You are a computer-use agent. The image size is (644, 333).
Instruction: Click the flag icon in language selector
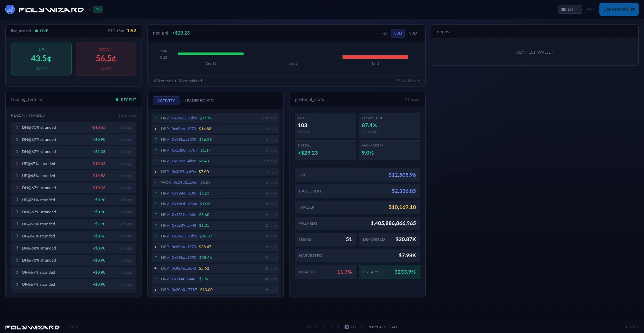point(563,9)
